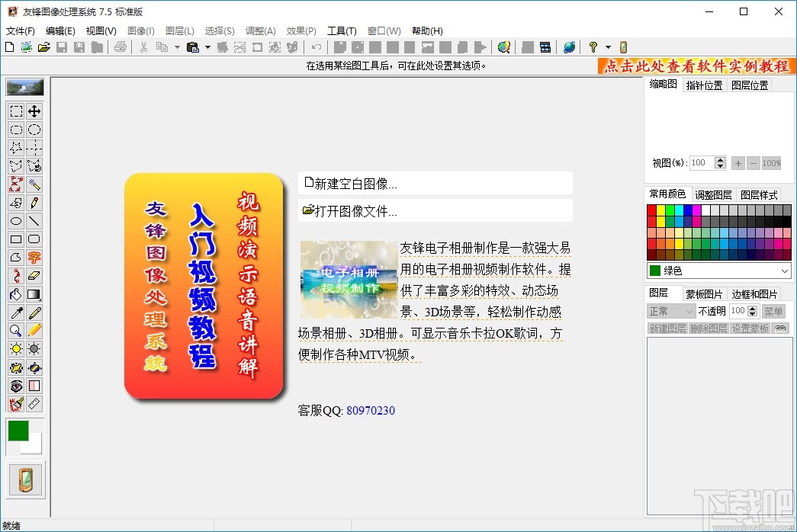This screenshot has height=532, width=797.
Task: Open the dropdown arrow beside help icon
Action: pos(608,47)
